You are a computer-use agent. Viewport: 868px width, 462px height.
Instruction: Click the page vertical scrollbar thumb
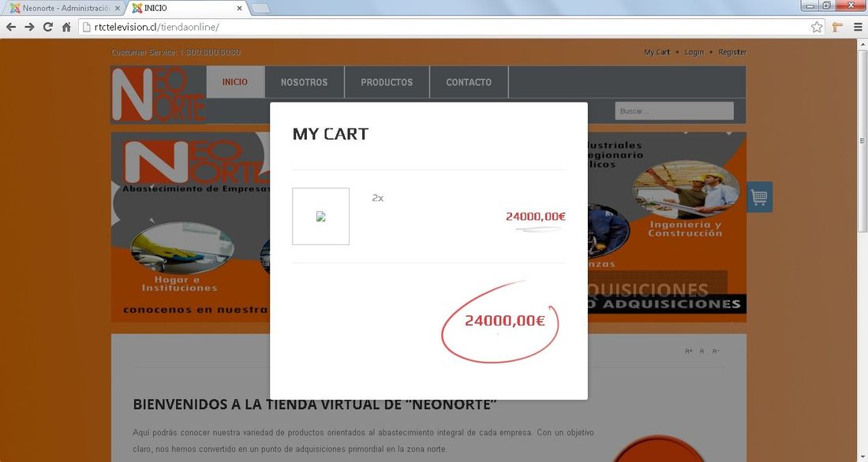coord(862,141)
